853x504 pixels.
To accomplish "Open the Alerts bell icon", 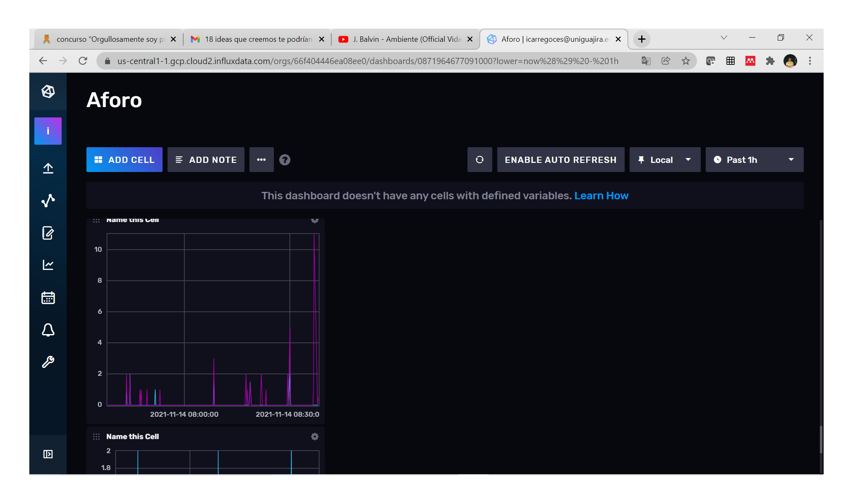I will pyautogui.click(x=48, y=330).
